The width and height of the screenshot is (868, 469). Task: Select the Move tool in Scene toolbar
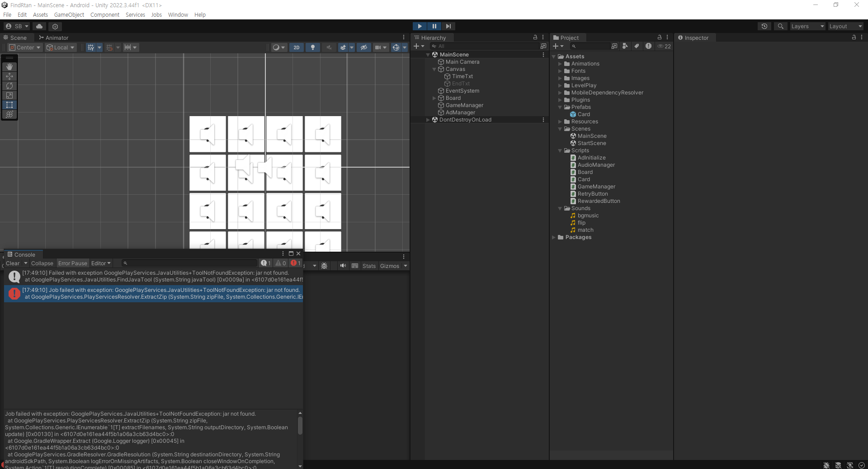pos(9,76)
